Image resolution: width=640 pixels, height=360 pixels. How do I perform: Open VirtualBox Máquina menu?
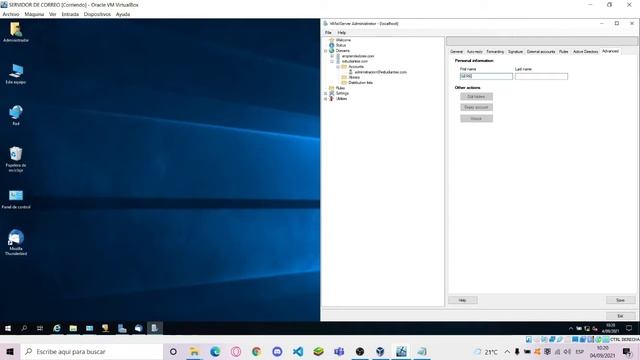[x=34, y=14]
